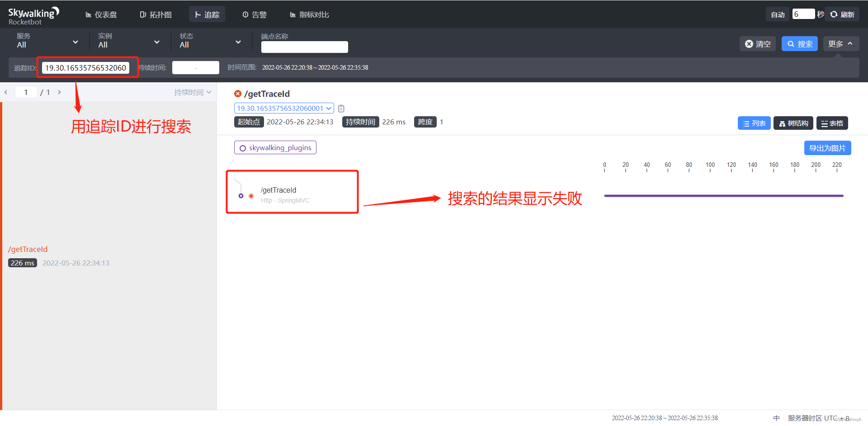868x426 pixels.
Task: Go to next trace list page
Action: point(59,92)
